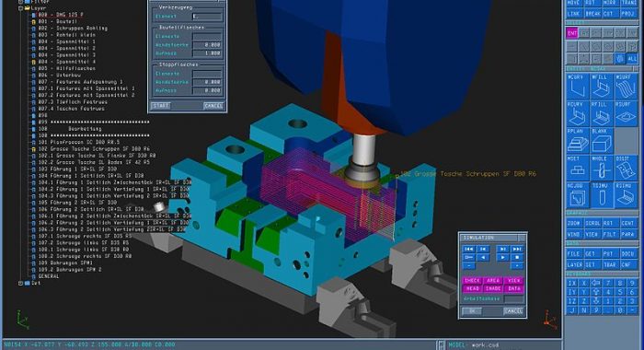This screenshot has height=350, width=644.
Task: Choose the RCURV tool icon
Action: point(578,113)
